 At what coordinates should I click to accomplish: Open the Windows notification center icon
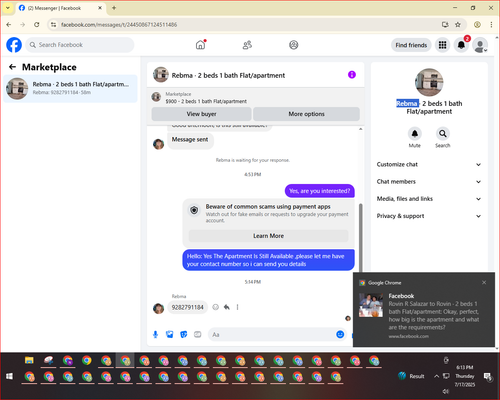point(488,376)
